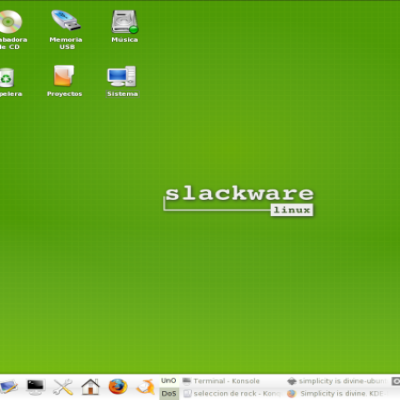Open the Música hard drive icon
Screen dimensions: 400x400
point(125,22)
